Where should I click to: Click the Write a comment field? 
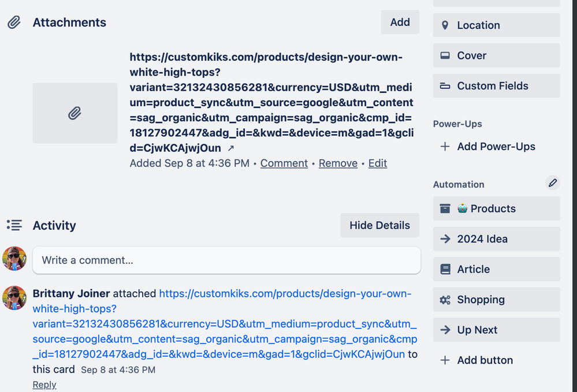[x=226, y=260]
